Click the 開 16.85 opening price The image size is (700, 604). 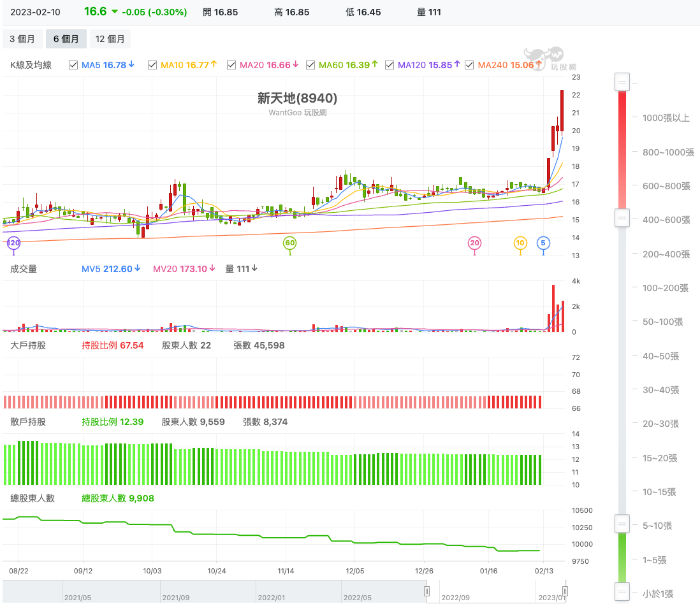tap(221, 13)
